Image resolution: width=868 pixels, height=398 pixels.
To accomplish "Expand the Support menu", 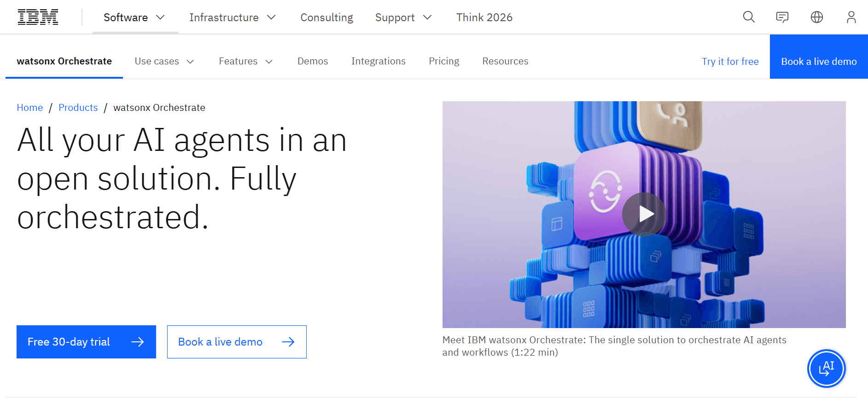I will [x=402, y=17].
